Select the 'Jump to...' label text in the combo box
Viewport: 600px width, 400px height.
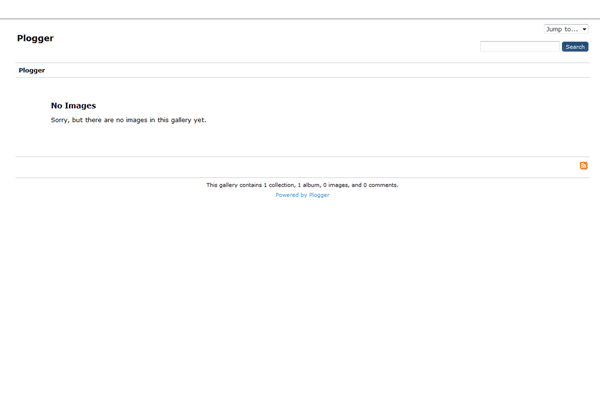coord(561,29)
